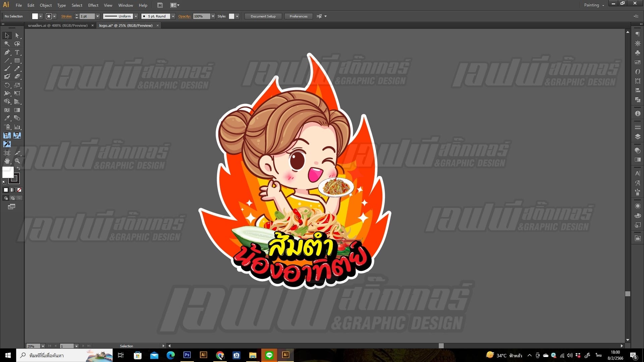Set paint mode to None
The width and height of the screenshot is (644, 362).
pyautogui.click(x=19, y=190)
